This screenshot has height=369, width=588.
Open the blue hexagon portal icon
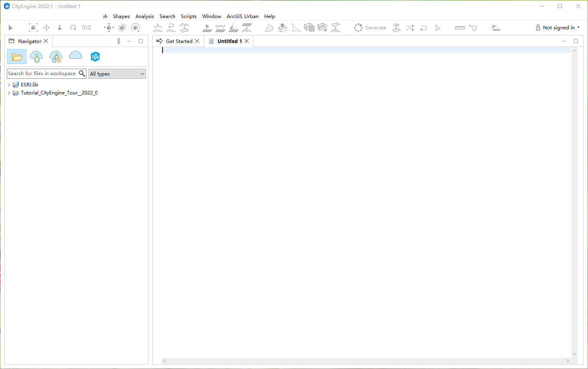[95, 57]
